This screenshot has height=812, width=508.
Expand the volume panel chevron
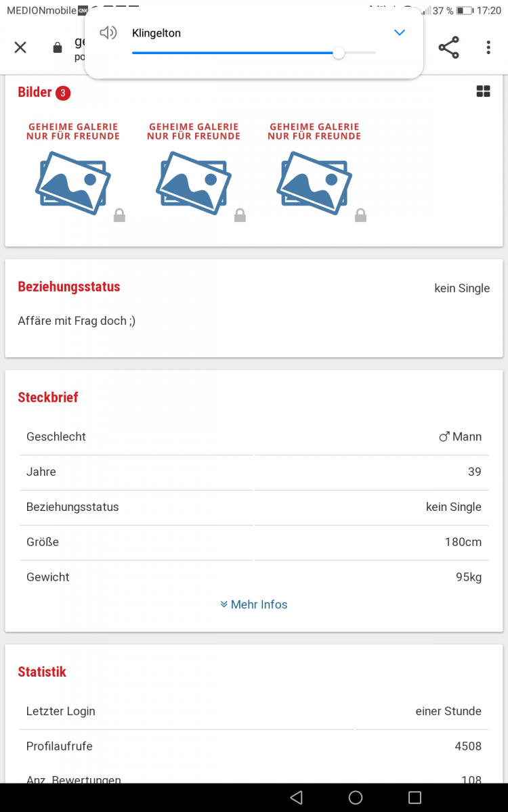(x=400, y=32)
